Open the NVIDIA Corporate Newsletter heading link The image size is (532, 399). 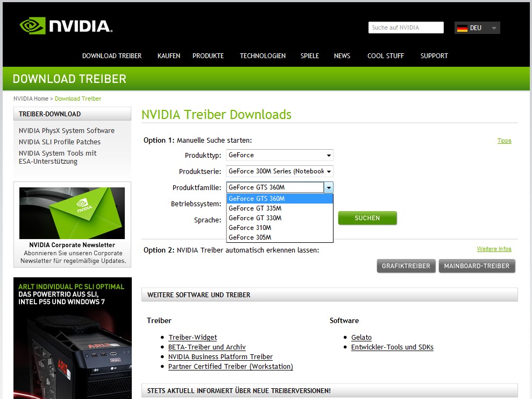point(72,245)
